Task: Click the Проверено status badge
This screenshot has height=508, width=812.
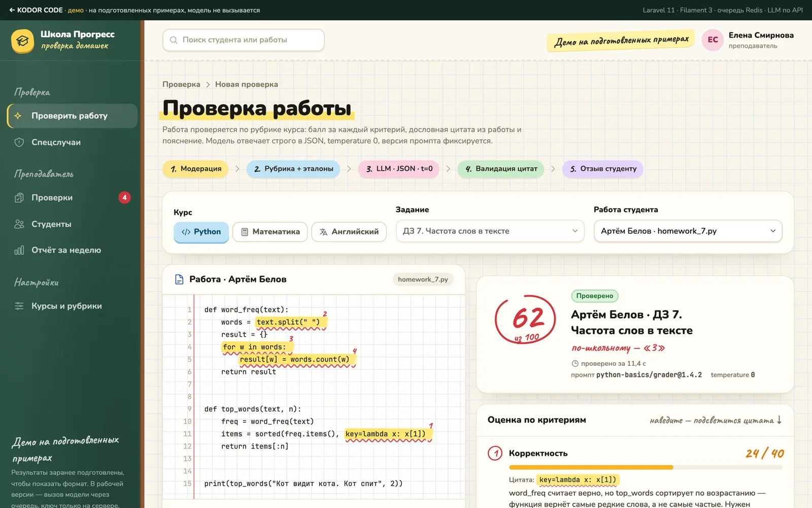Action: coord(595,296)
